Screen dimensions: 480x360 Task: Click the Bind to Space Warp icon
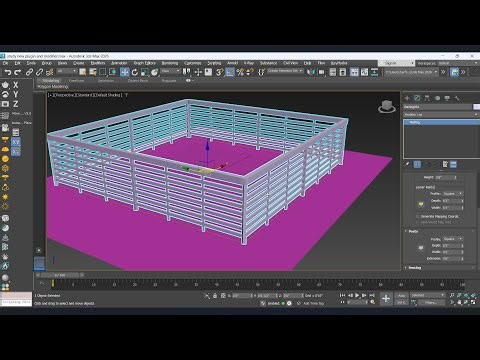(x=50, y=72)
